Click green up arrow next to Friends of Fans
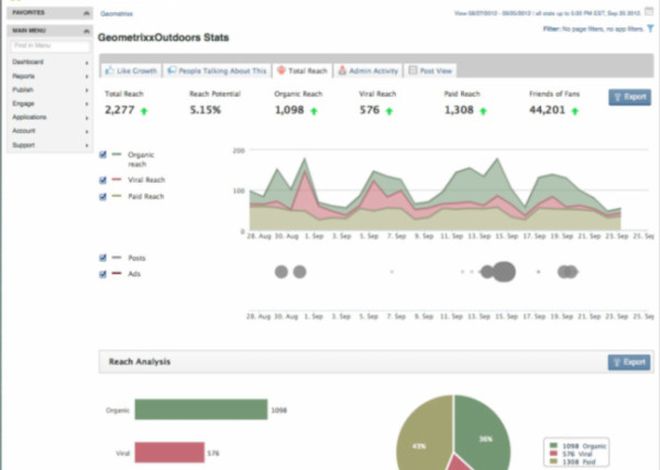The width and height of the screenshot is (660, 470). coord(575,111)
